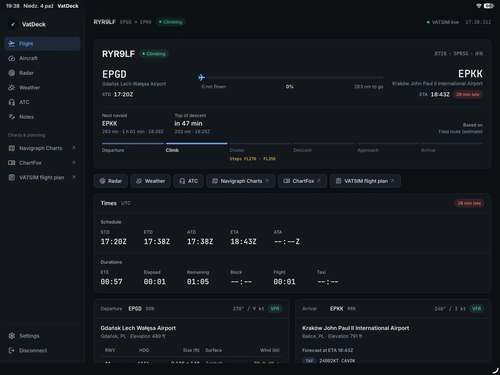The image size is (500, 375).
Task: Click the ATC headset icon in sidebar
Action: click(x=12, y=102)
